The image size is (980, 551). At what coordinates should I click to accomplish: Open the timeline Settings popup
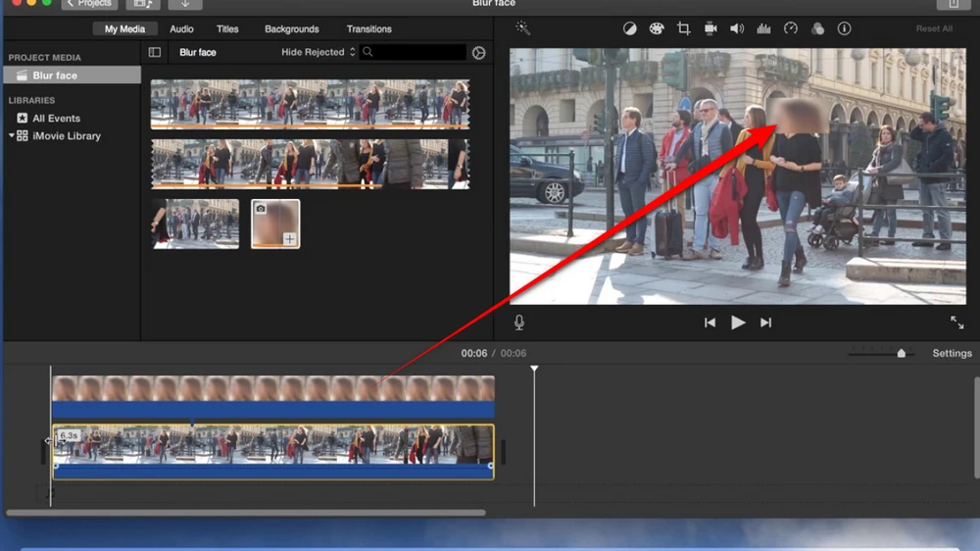coord(952,353)
